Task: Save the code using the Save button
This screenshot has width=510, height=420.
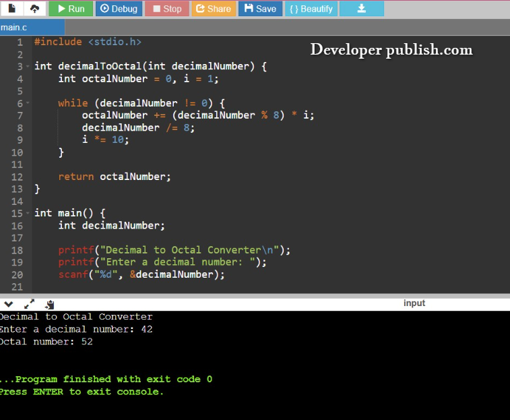Action: pyautogui.click(x=260, y=9)
